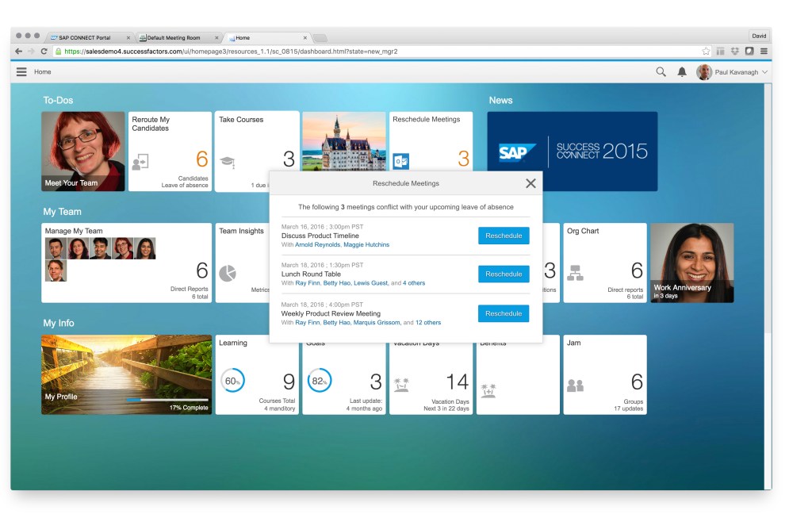Click the browser reload icon
The height and width of the screenshot is (514, 812).
(44, 52)
